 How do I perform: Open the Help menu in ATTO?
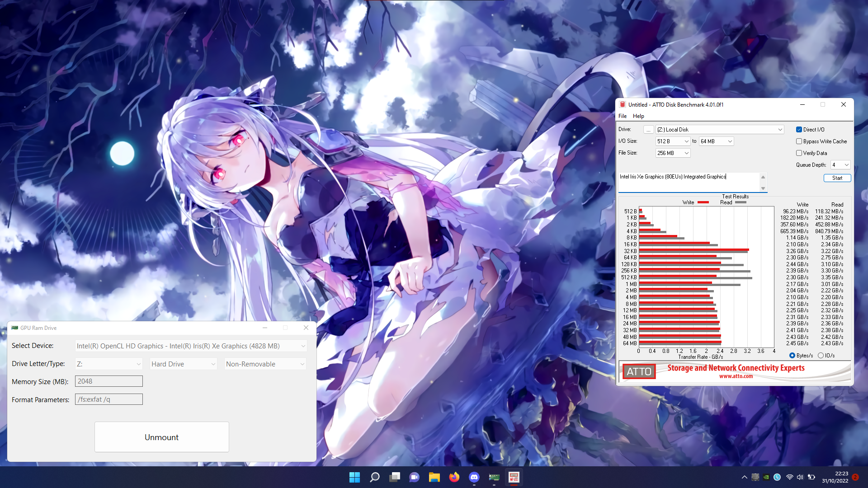(x=638, y=116)
